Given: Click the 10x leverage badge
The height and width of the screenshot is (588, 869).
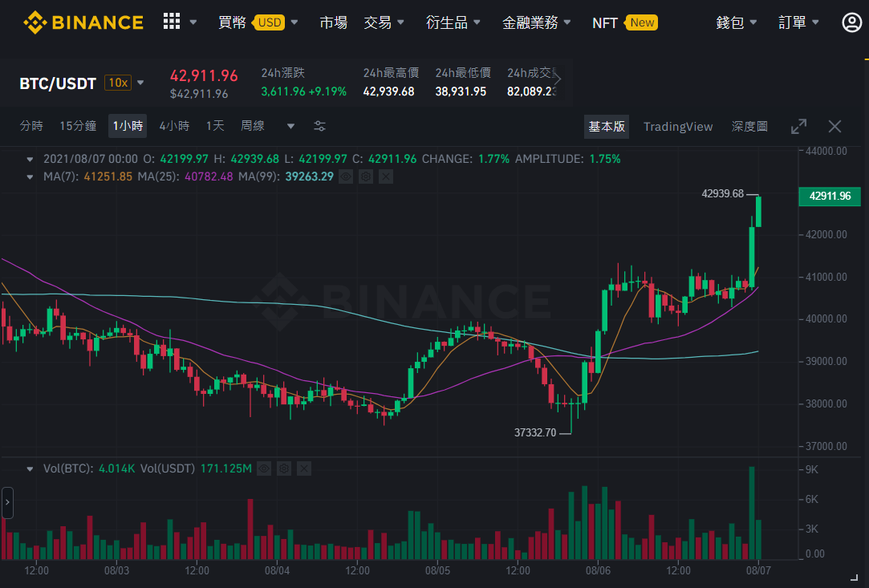Looking at the screenshot, I should click(117, 83).
